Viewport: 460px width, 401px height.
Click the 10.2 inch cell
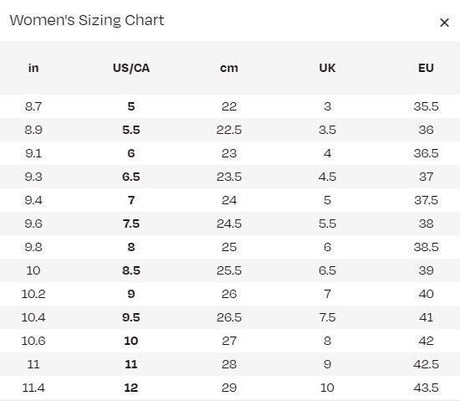pos(33,294)
